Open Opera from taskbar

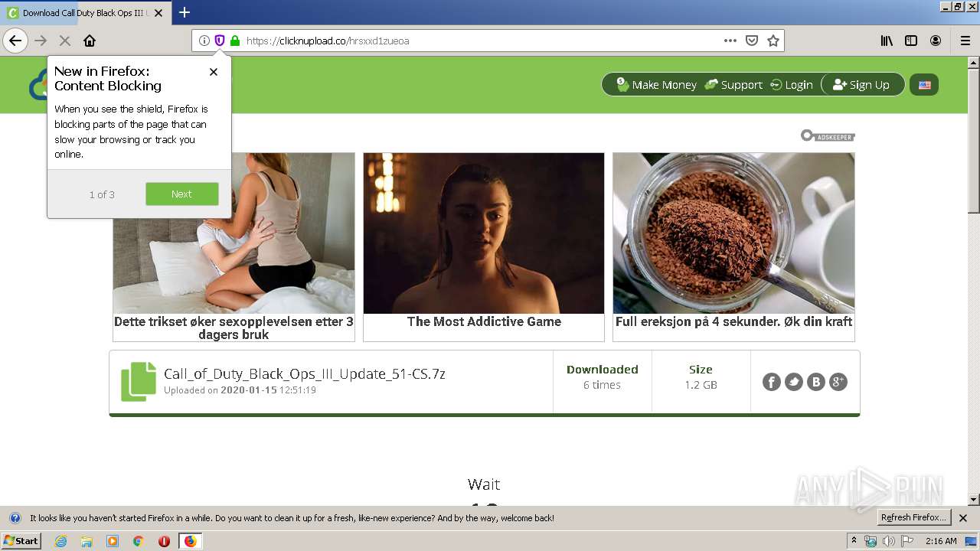tap(164, 541)
